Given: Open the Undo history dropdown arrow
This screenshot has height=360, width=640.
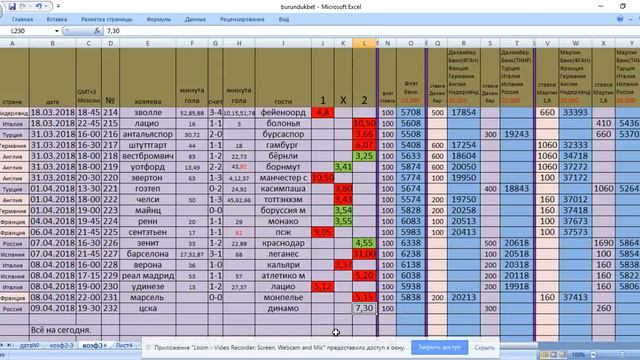Looking at the screenshot, I should [46, 7].
